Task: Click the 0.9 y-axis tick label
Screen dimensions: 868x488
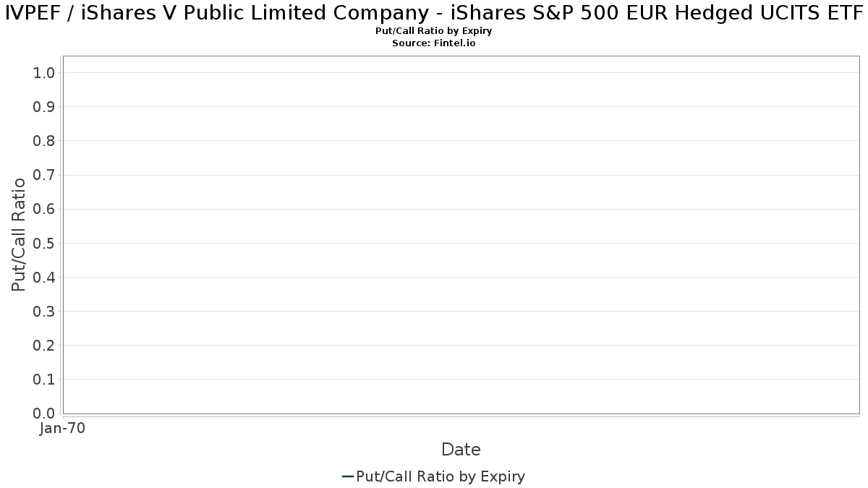Action: tap(45, 107)
